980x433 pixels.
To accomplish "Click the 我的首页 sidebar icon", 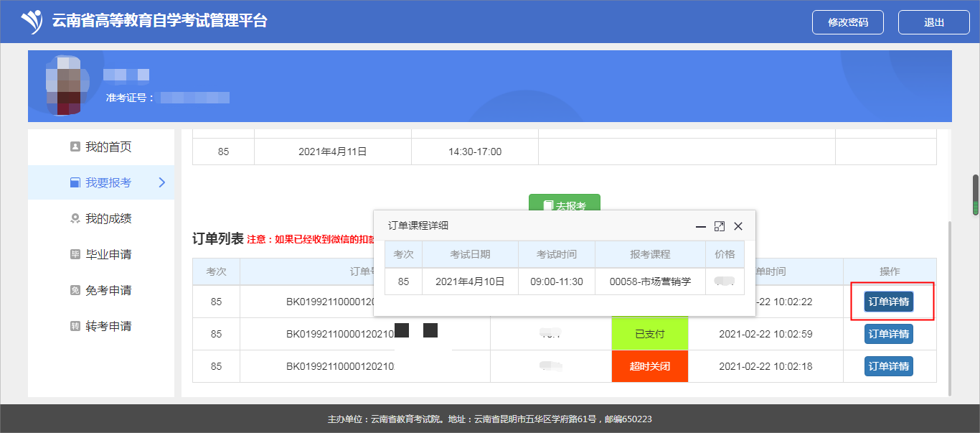I will click(x=75, y=146).
